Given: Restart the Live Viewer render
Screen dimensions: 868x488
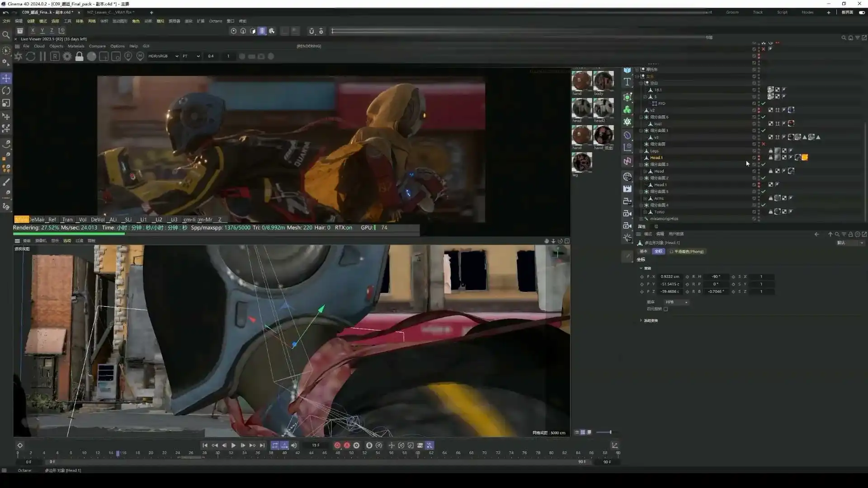Looking at the screenshot, I should tap(30, 56).
